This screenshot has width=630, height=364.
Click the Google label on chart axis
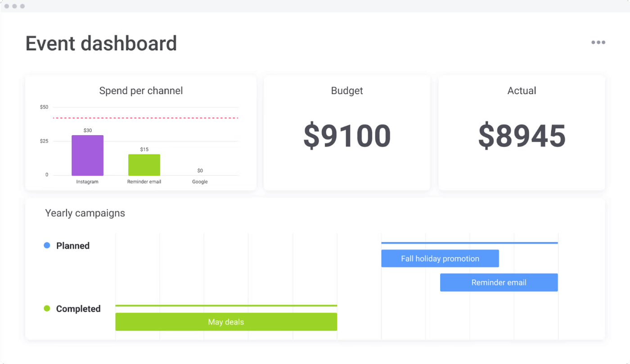[x=200, y=182]
